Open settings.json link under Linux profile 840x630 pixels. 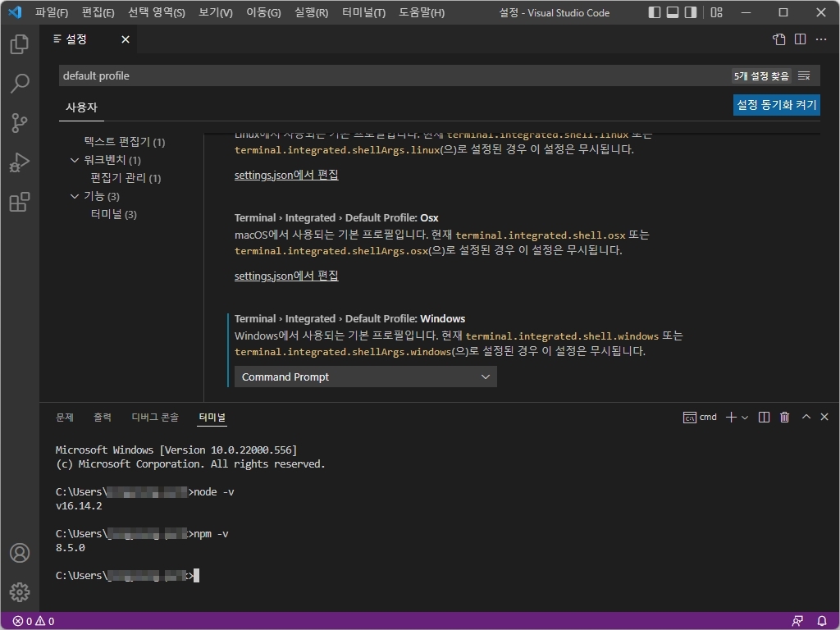click(x=286, y=176)
